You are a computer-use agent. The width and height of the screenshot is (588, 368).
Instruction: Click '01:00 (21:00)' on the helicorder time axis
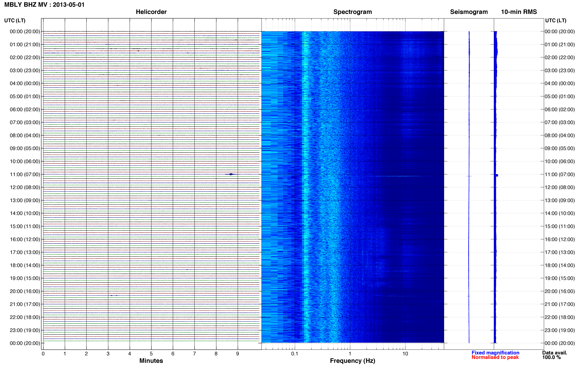tap(25, 45)
